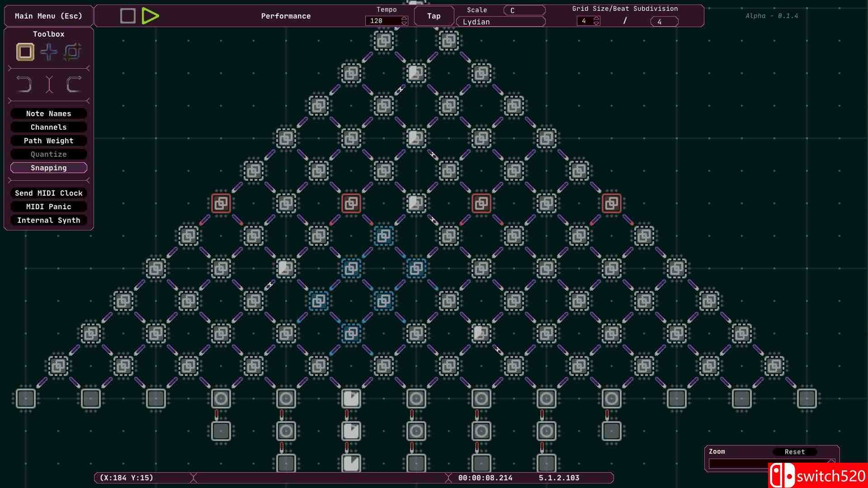
Task: Toggle Channels display
Action: point(49,127)
